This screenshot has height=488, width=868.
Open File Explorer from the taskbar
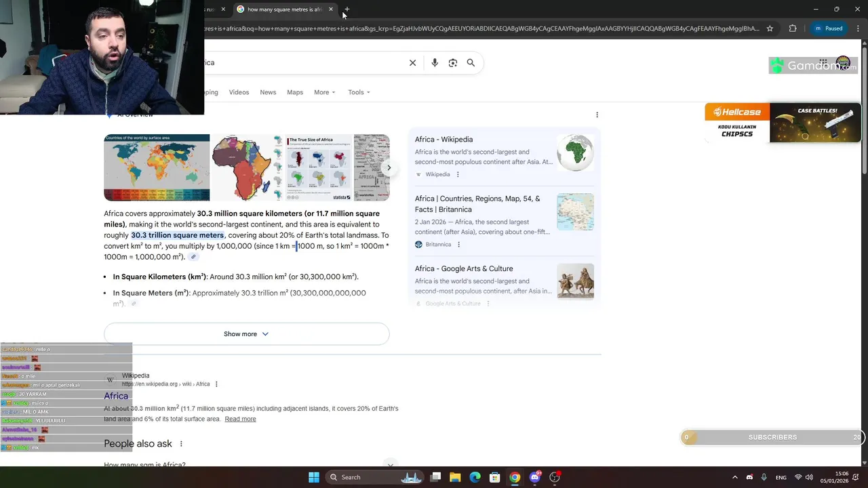pos(455,477)
